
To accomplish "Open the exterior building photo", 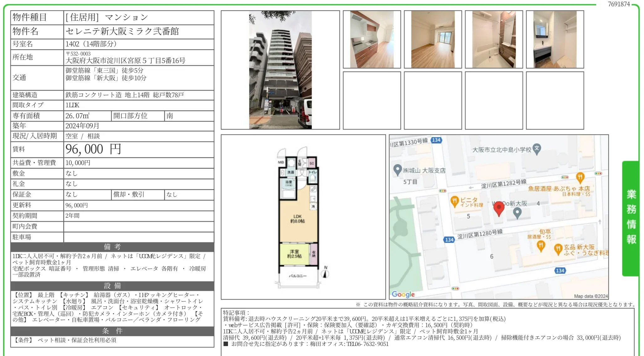I will click(x=280, y=69).
